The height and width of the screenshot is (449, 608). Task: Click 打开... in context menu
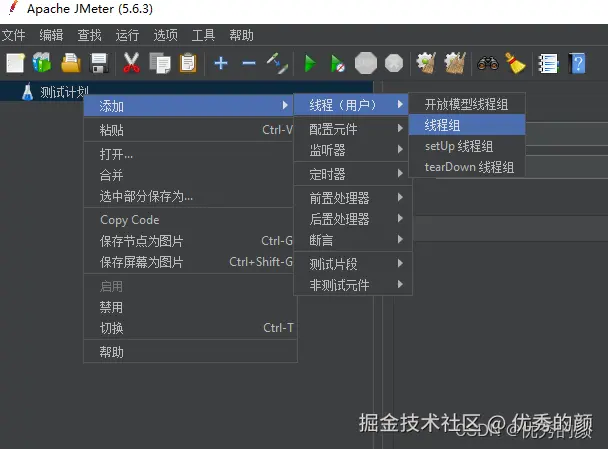[x=189, y=154]
